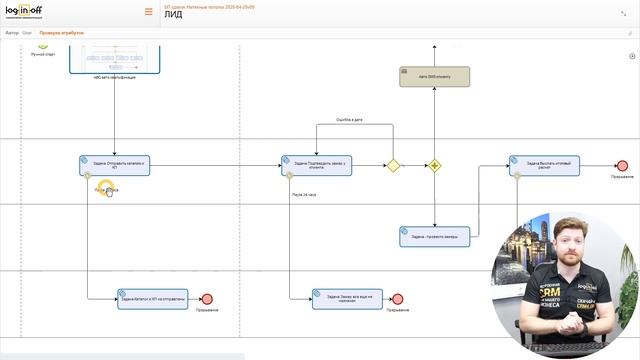
Task: Click task icon on 'Выслать итоговый расчет' node
Action: click(514, 160)
